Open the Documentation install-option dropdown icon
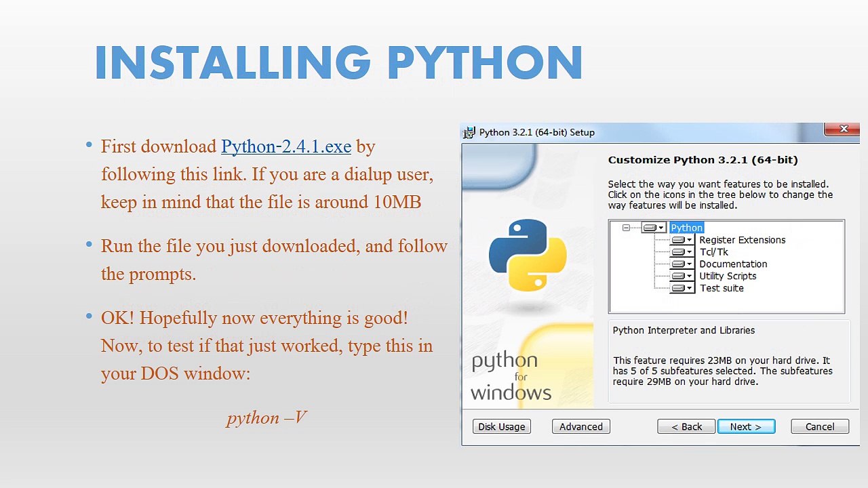Screen dimensions: 868x488 (682, 264)
